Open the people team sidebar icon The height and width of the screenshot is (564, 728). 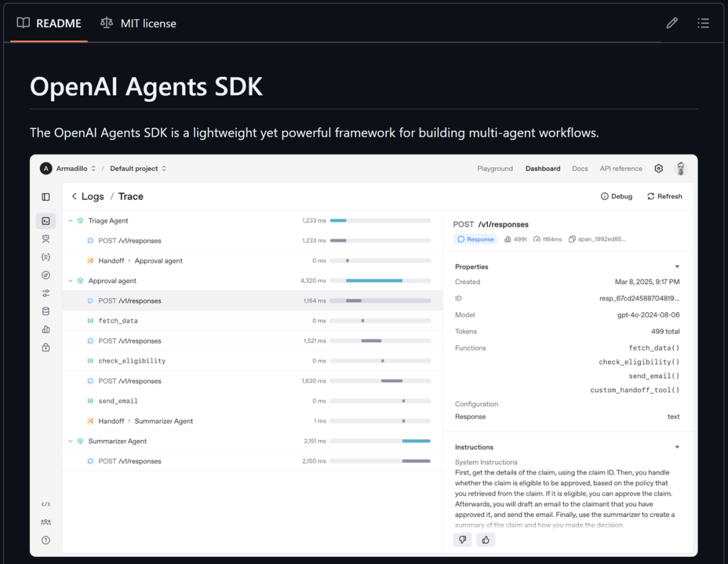click(46, 522)
